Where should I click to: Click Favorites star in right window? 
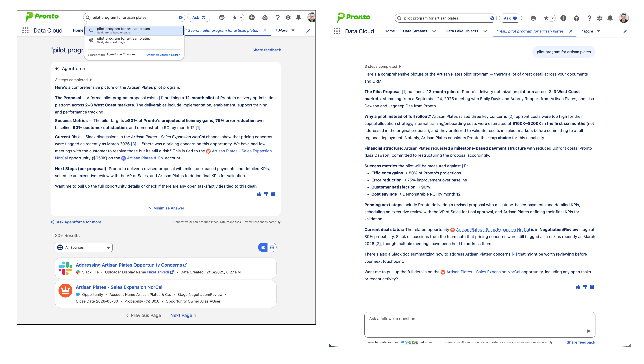[x=546, y=18]
